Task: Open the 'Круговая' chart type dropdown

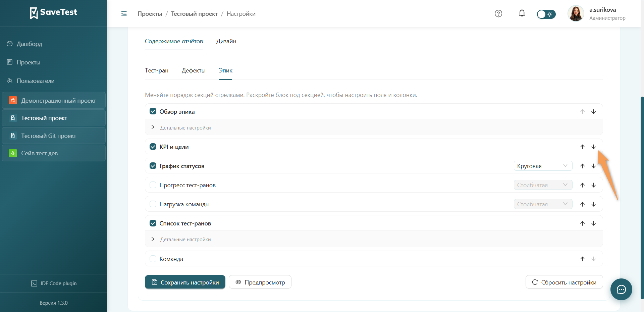Action: [543, 166]
